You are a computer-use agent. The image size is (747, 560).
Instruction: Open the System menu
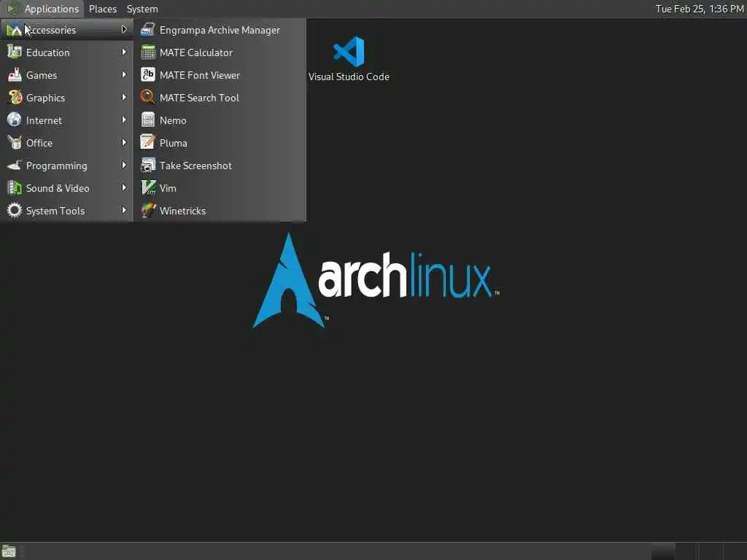click(142, 9)
